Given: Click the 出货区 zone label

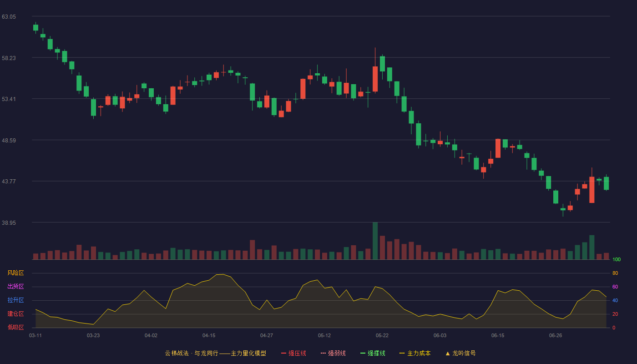Looking at the screenshot, I should coord(15,287).
